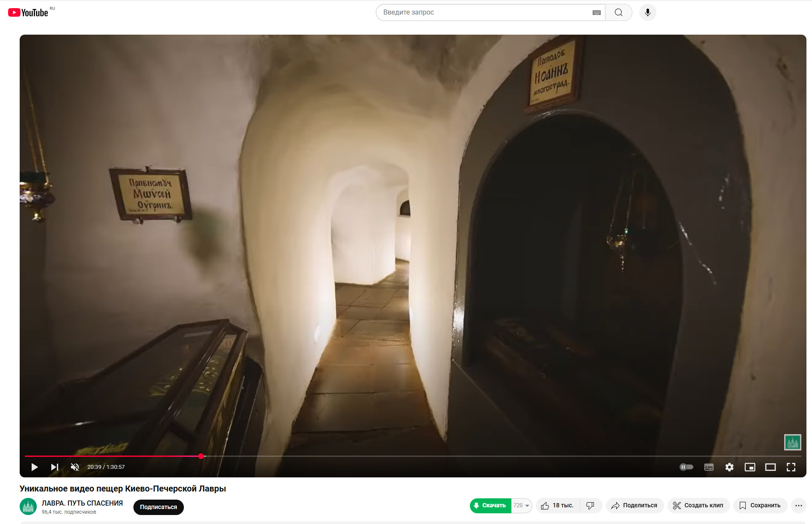
Task: Click the YouTube home logo
Action: coord(28,13)
